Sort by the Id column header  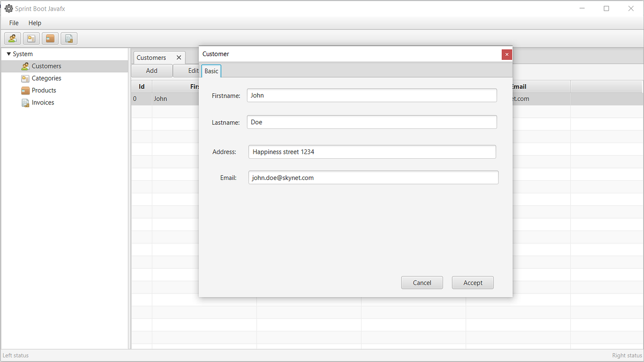[141, 86]
